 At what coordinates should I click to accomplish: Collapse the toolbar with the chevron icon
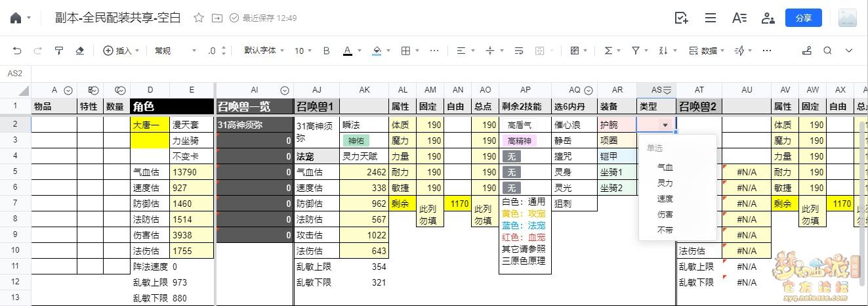(849, 51)
